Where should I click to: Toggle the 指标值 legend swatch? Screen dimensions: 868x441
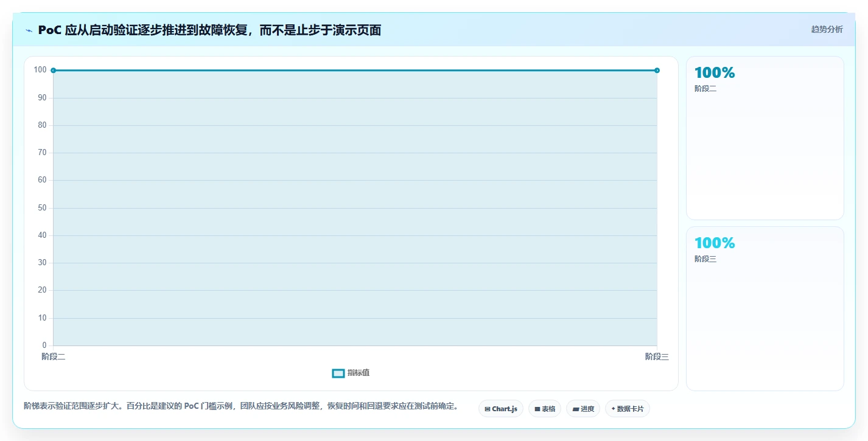coord(338,373)
